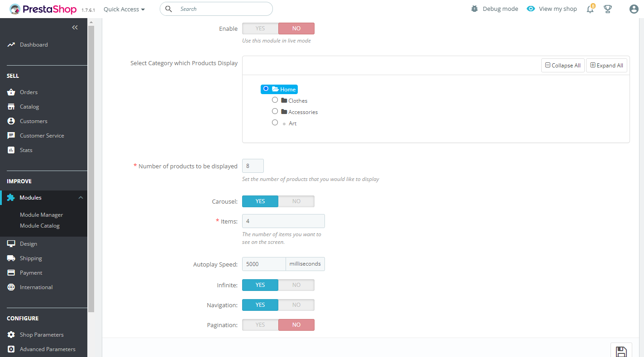Open the user profile avatar icon
Screen dimensions: 644x357
click(x=634, y=9)
